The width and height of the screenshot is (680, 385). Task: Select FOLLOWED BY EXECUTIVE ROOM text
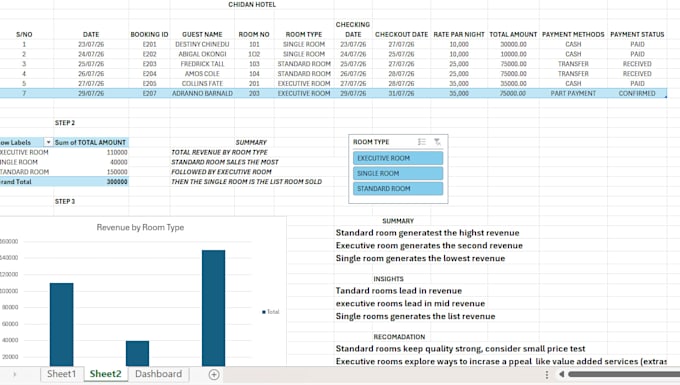(x=221, y=172)
